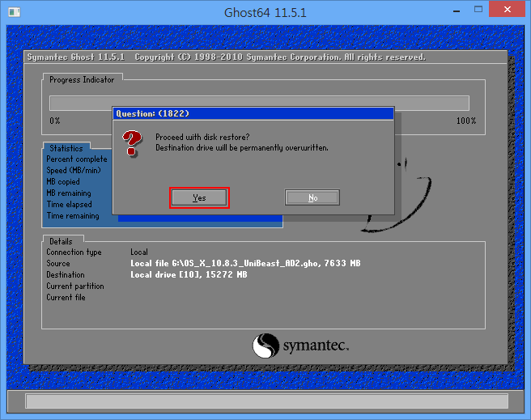The image size is (531, 420).
Task: Click the 'Destination' details label
Action: [66, 274]
